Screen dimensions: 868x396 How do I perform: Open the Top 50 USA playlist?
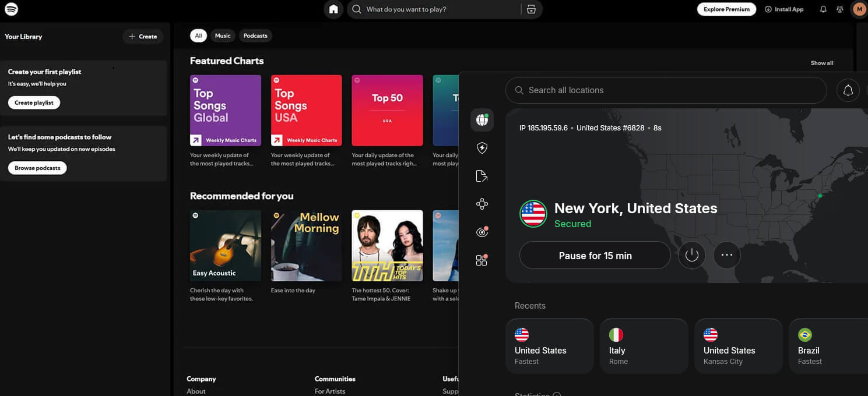(387, 110)
